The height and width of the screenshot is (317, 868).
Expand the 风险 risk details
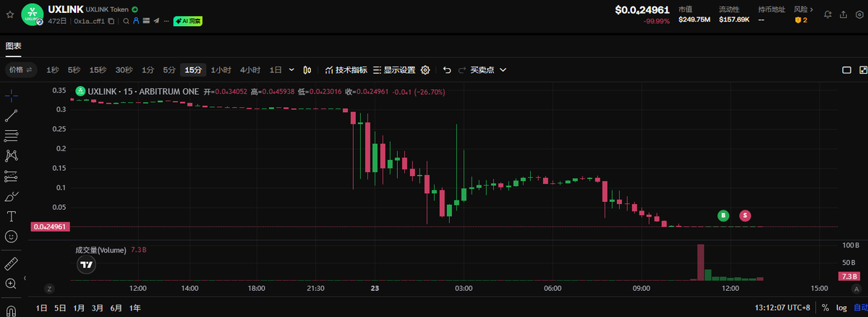(803, 9)
